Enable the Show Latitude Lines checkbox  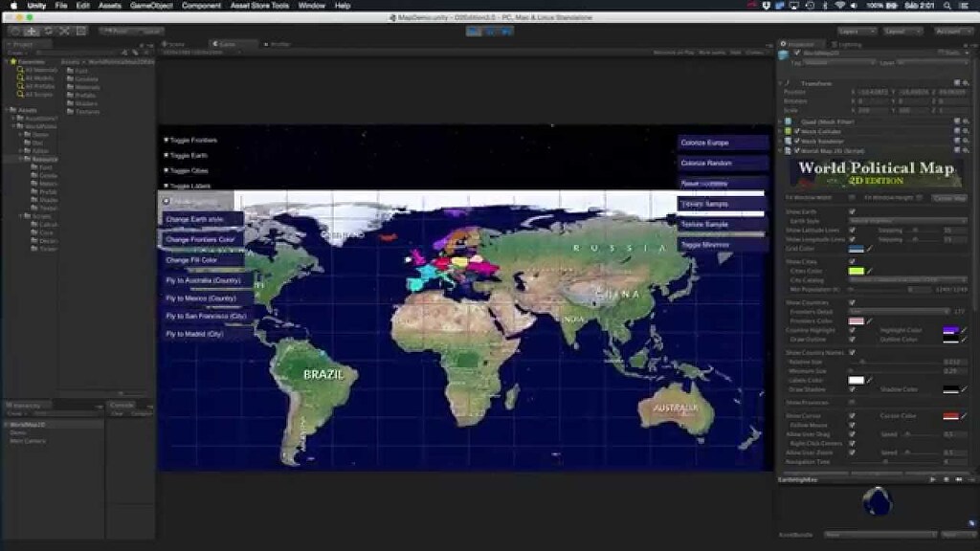(853, 229)
